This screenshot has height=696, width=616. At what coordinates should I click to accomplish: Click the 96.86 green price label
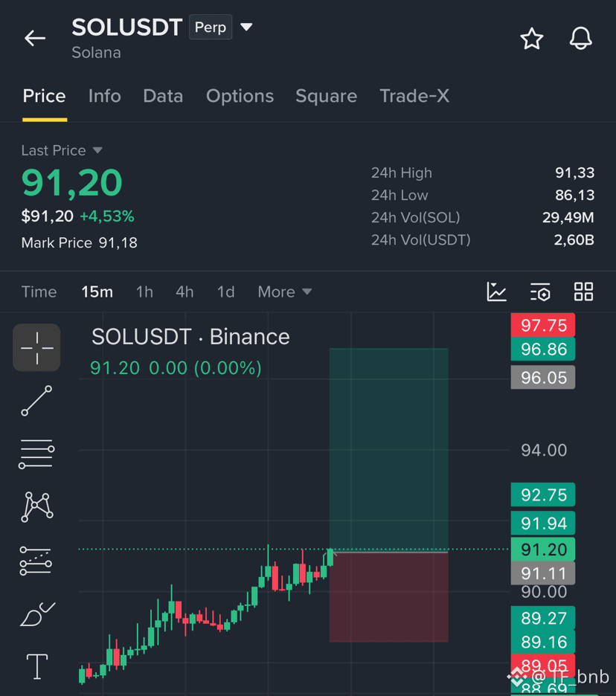coord(543,349)
